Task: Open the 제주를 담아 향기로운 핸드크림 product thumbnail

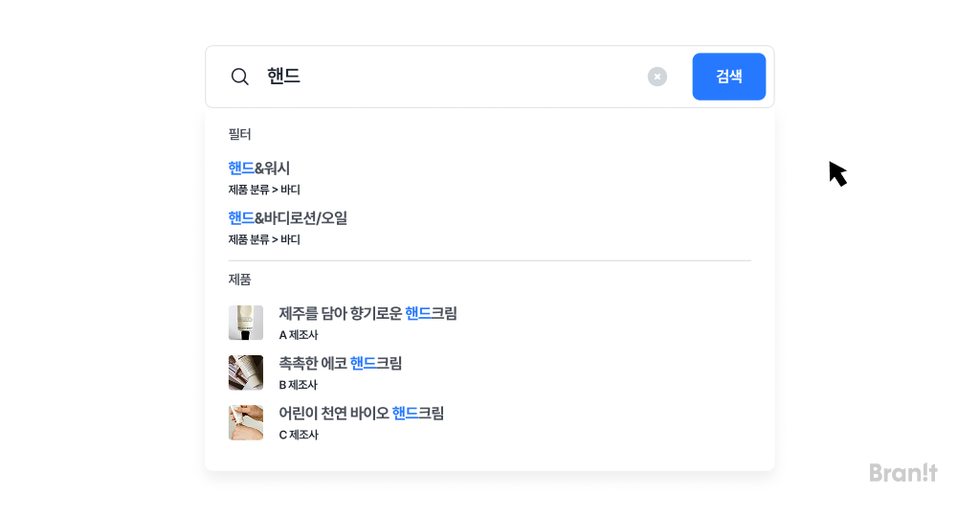Action: tap(246, 323)
